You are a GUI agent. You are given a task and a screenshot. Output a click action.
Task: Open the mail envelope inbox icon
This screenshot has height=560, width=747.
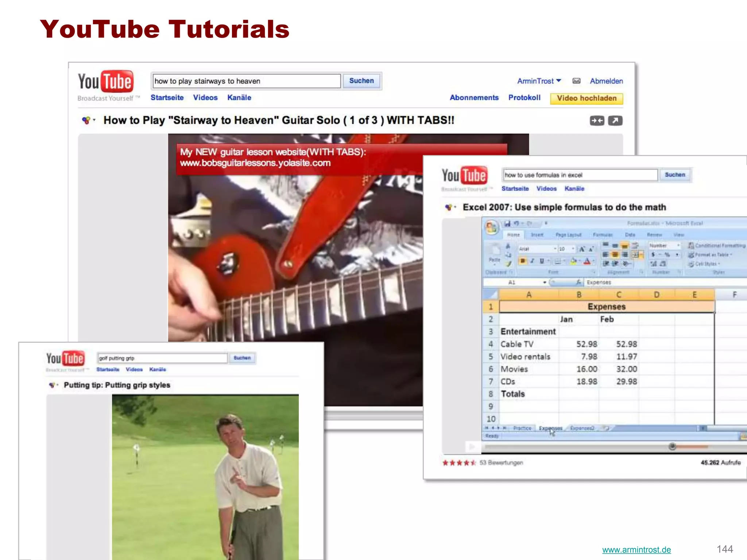click(x=576, y=81)
